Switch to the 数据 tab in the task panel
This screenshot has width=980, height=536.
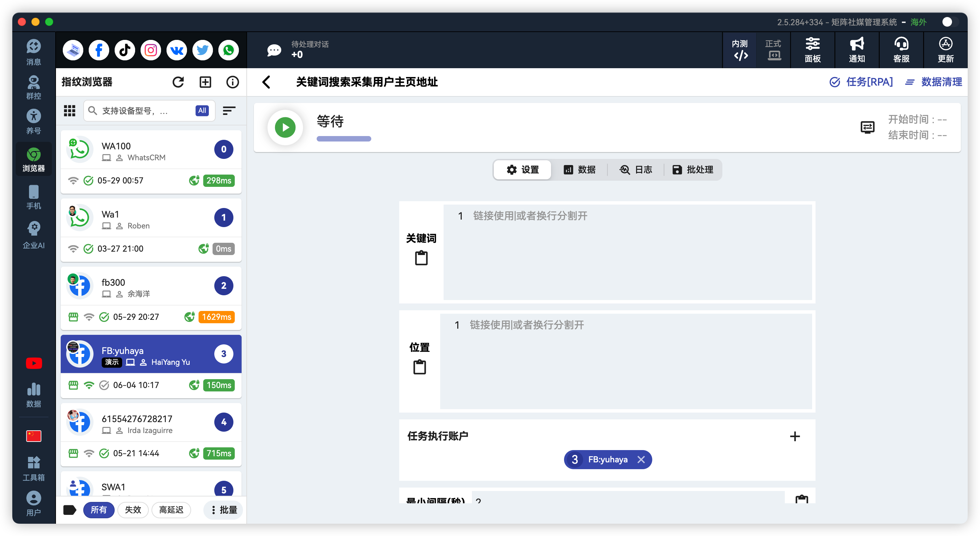coord(579,169)
